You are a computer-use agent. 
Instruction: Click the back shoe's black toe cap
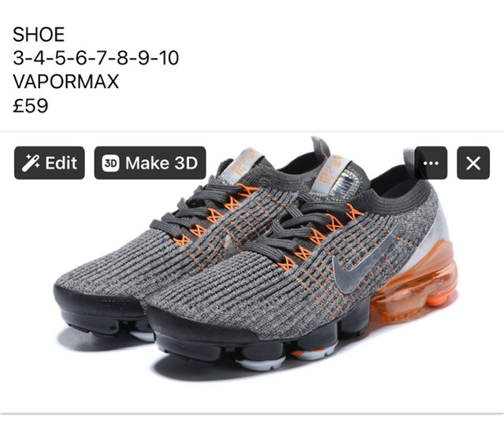point(98,301)
